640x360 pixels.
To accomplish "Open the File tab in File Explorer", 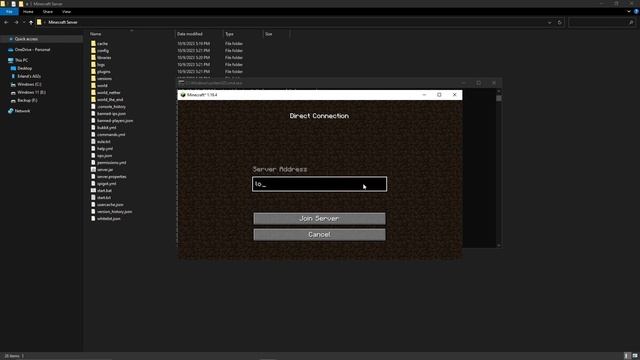I will [x=9, y=12].
